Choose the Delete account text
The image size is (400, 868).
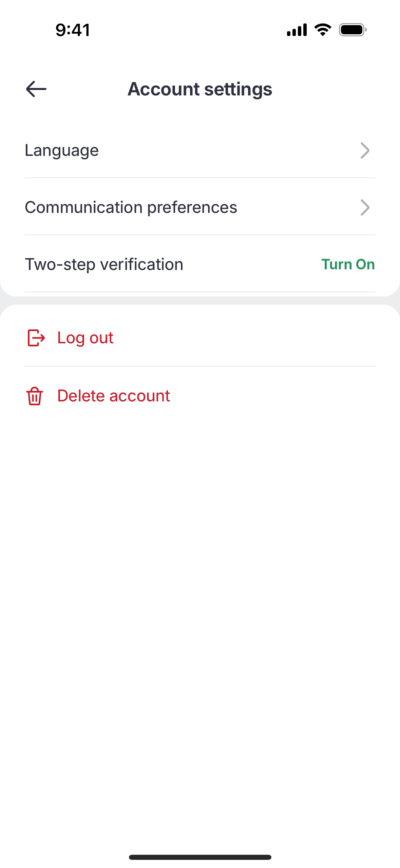pos(114,396)
